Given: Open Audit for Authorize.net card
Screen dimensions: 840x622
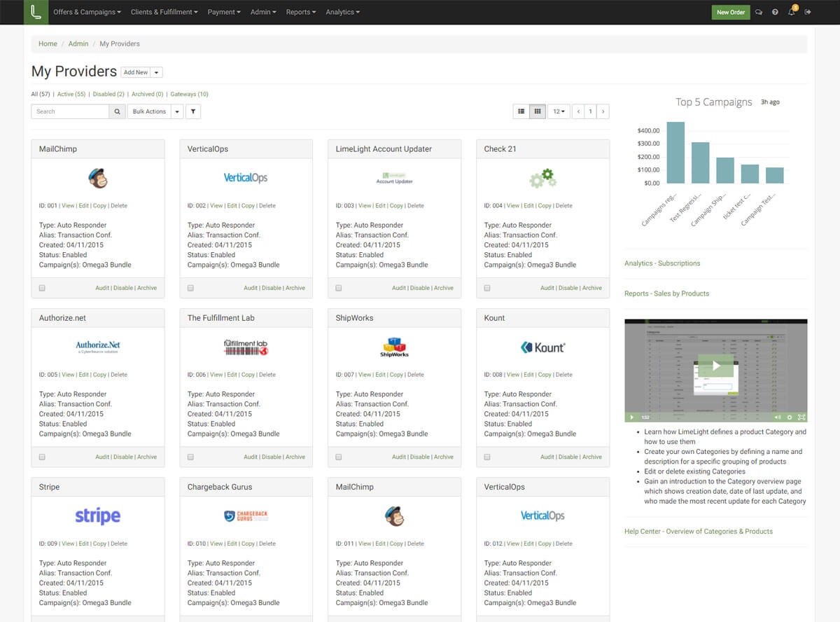Looking at the screenshot, I should pos(102,457).
